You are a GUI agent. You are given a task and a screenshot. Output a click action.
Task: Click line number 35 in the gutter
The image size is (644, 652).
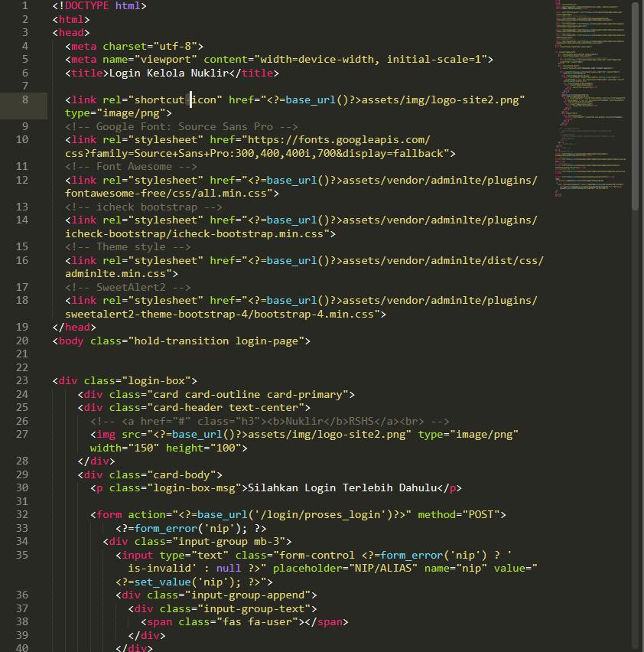click(22, 555)
